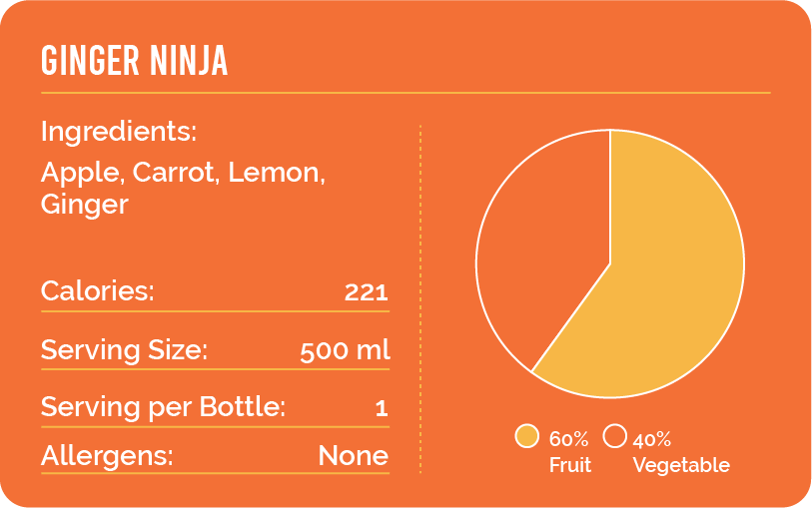Select the Apple, Carrot, Lemon ingredient text
The image size is (812, 508).
(x=184, y=172)
